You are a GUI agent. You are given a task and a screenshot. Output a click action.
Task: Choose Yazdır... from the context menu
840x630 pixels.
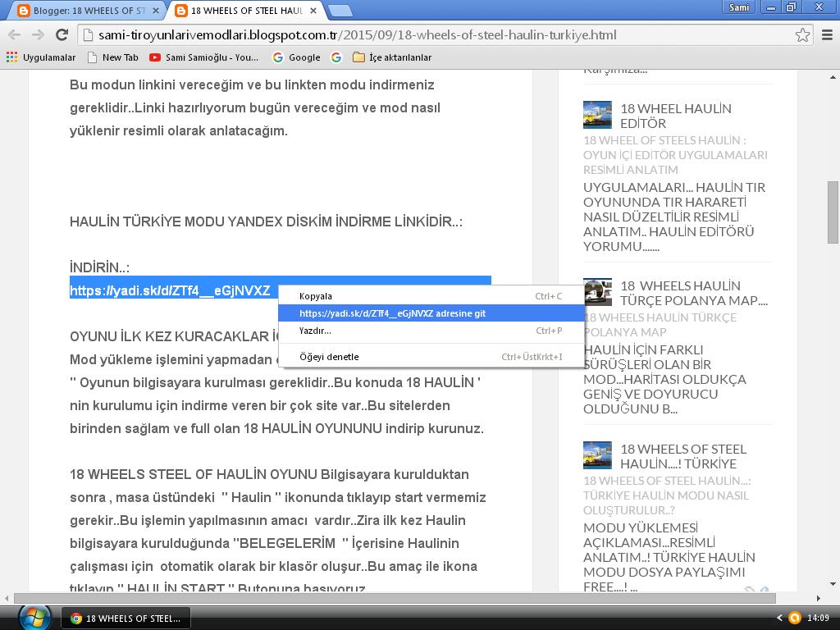(x=431, y=331)
